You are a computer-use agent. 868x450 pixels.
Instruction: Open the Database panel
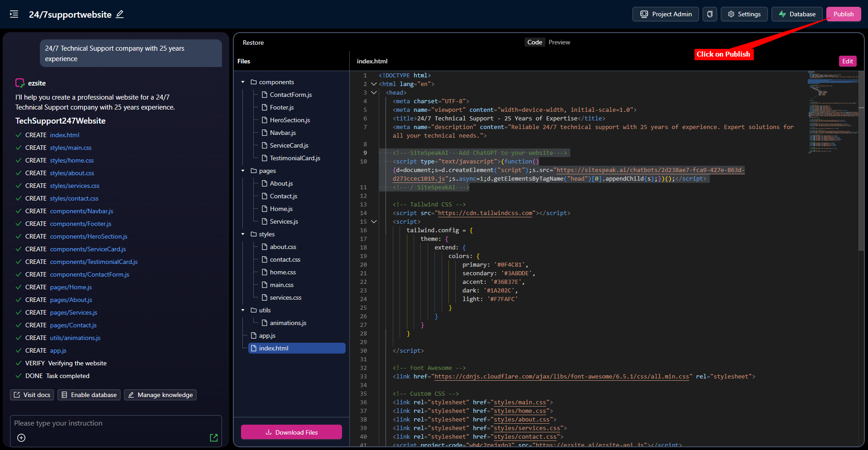[x=797, y=14]
